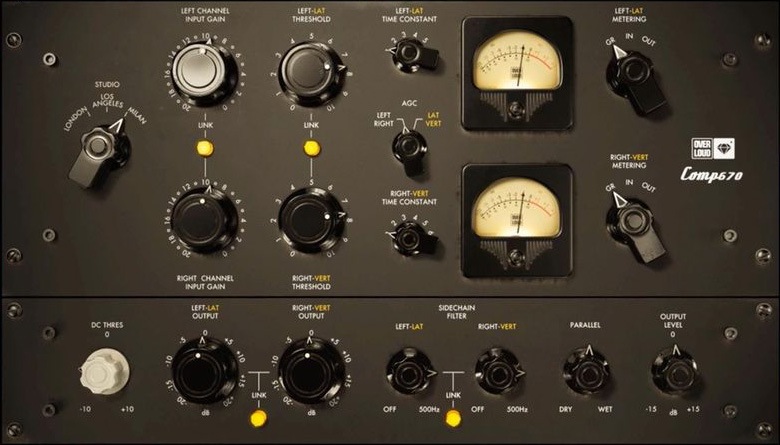This screenshot has width=780, height=445.
Task: Click Right-Vert Output knob
Action: point(309,370)
